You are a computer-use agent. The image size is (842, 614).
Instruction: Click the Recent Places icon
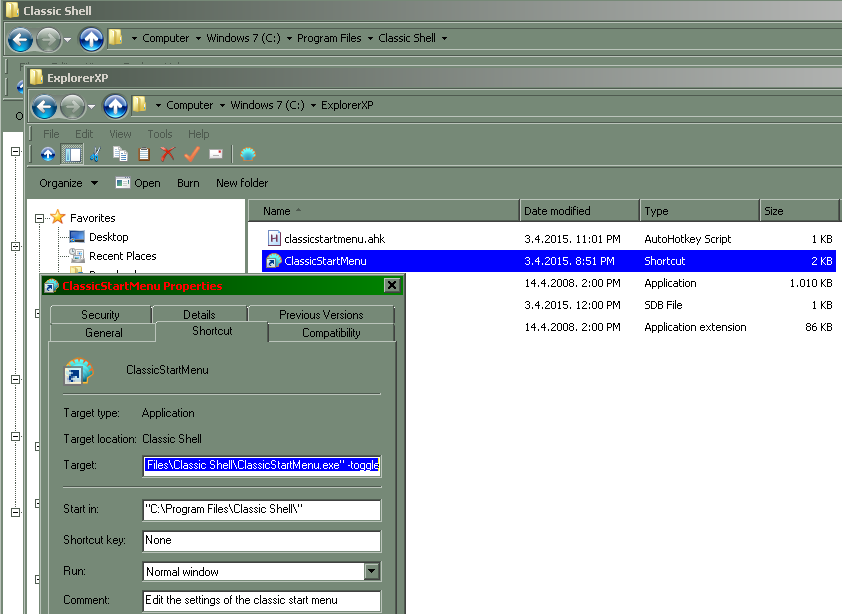click(x=77, y=256)
